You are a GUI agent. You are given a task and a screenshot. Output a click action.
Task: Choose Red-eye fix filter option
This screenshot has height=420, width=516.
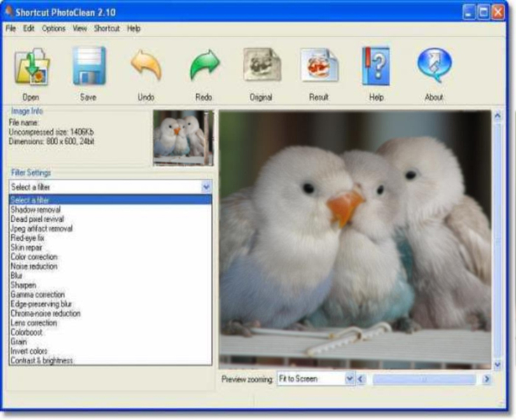[x=28, y=238]
